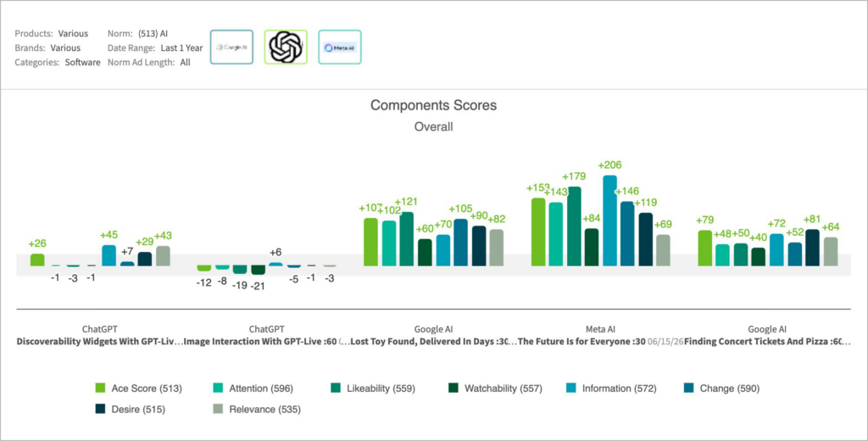This screenshot has width=868, height=441.
Task: Click the +153 Ace Score bar for Meta AI
Action: click(x=538, y=232)
